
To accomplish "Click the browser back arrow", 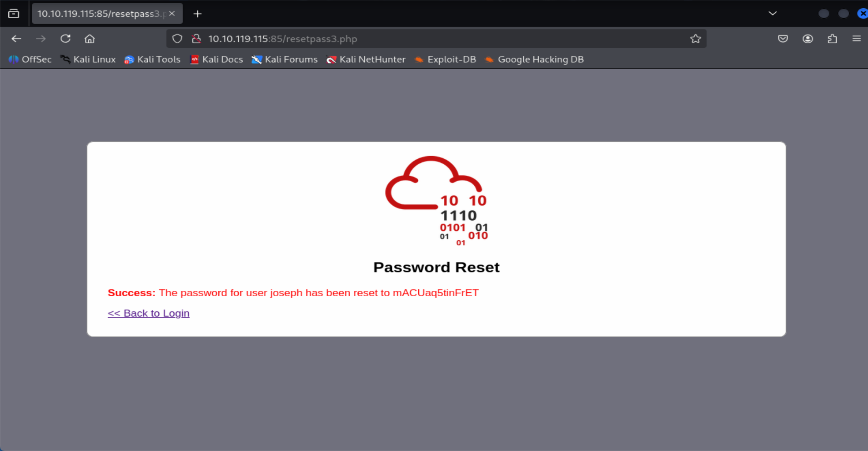I will tap(16, 39).
